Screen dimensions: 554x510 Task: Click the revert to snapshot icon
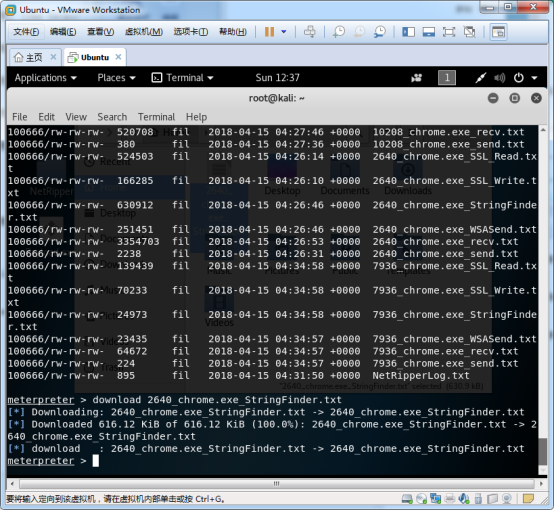tap(359, 32)
